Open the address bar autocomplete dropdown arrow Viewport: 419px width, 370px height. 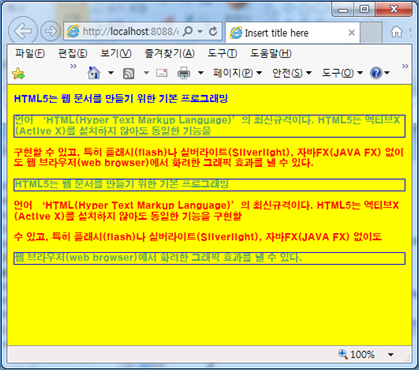pyautogui.click(x=200, y=32)
